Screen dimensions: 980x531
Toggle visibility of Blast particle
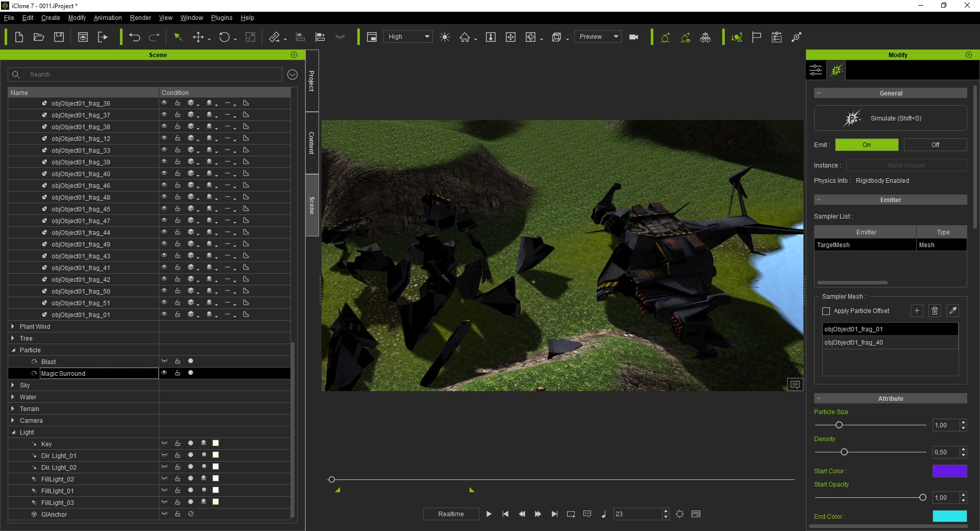[x=164, y=361]
